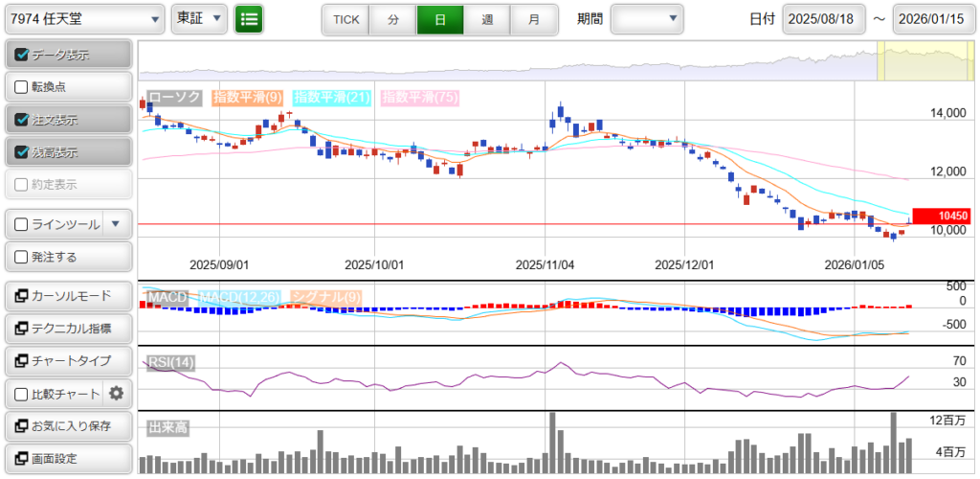Switch to the 週 weekly tab
Image resolution: width=980 pixels, height=479 pixels.
487,19
